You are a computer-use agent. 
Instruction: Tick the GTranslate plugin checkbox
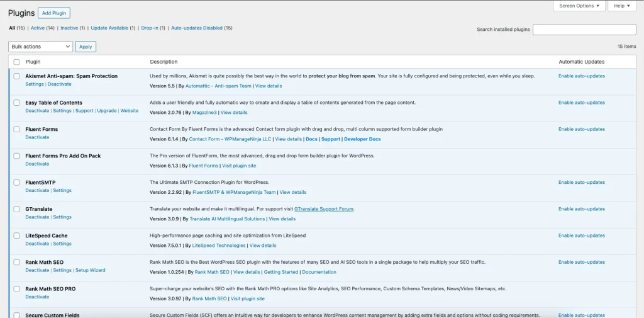pyautogui.click(x=16, y=209)
